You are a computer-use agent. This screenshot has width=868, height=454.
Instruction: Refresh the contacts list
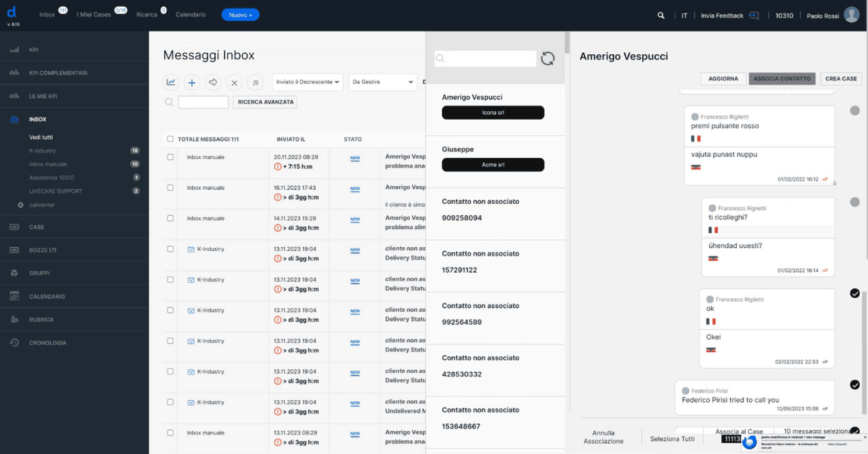click(x=548, y=58)
